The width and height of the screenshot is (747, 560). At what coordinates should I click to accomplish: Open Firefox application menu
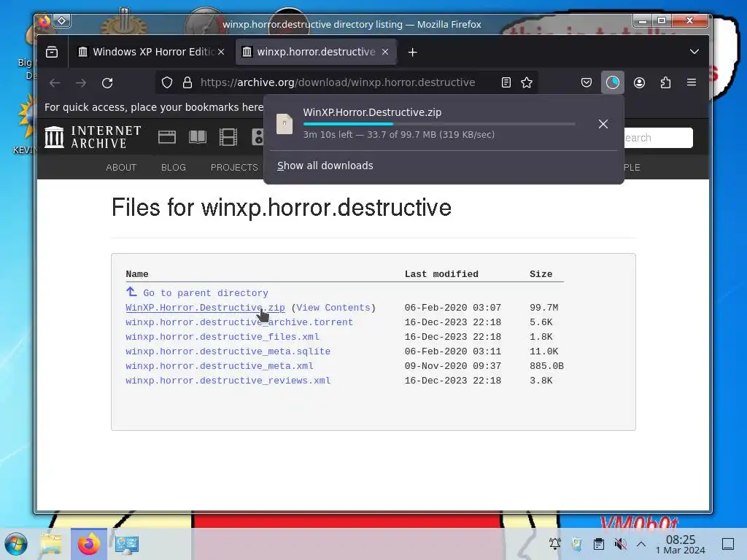(x=692, y=82)
